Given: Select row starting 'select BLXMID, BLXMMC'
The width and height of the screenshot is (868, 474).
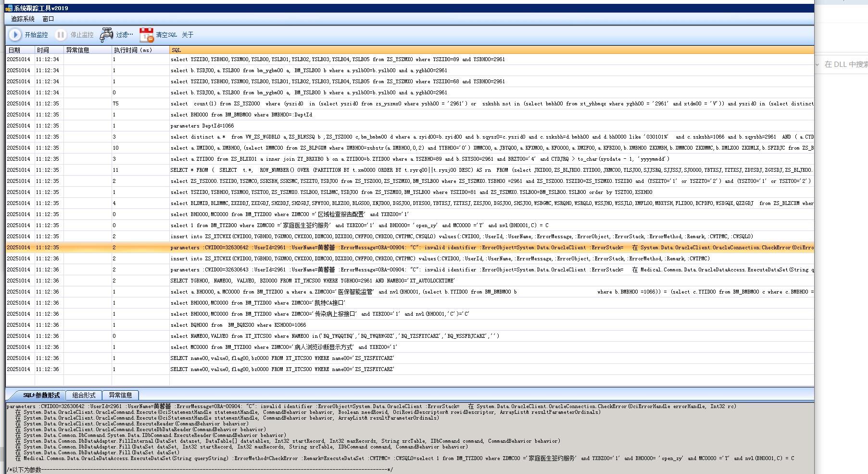Looking at the screenshot, I should [410, 203].
